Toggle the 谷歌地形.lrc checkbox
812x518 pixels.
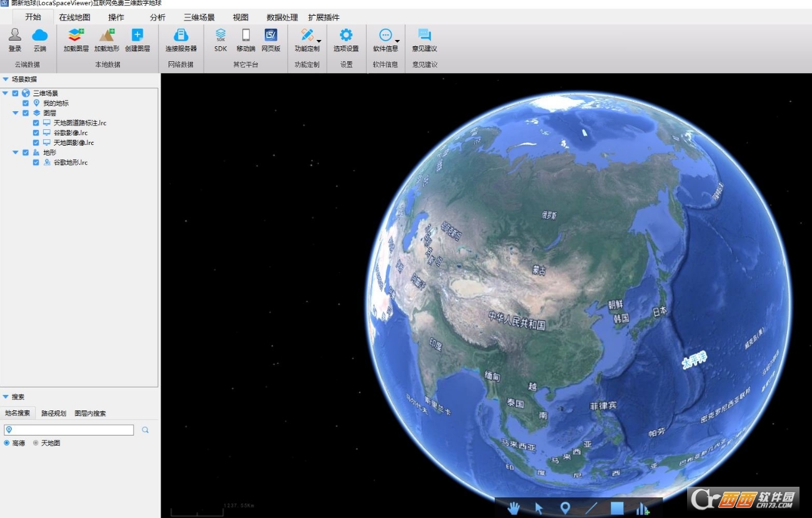(36, 162)
